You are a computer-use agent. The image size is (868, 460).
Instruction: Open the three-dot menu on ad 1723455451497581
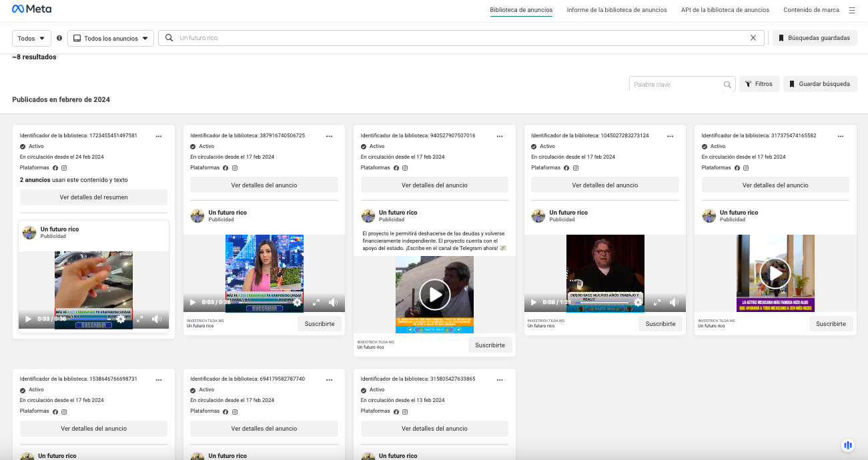[159, 135]
